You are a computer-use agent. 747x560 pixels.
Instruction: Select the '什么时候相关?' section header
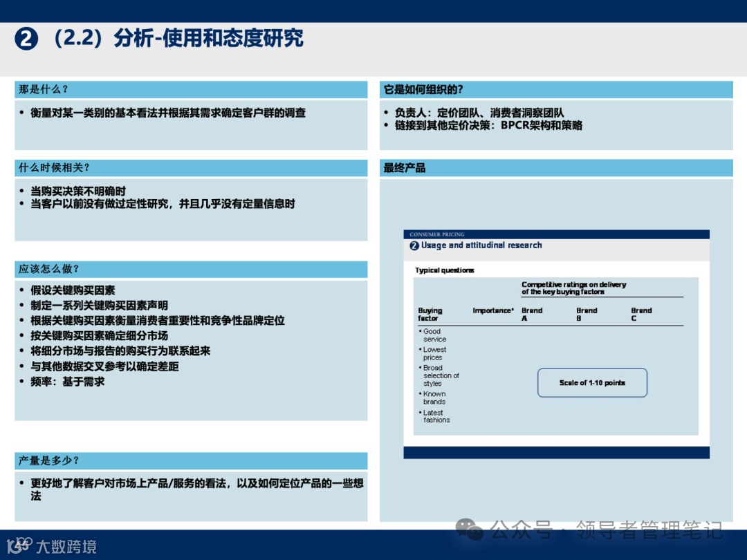(191, 168)
